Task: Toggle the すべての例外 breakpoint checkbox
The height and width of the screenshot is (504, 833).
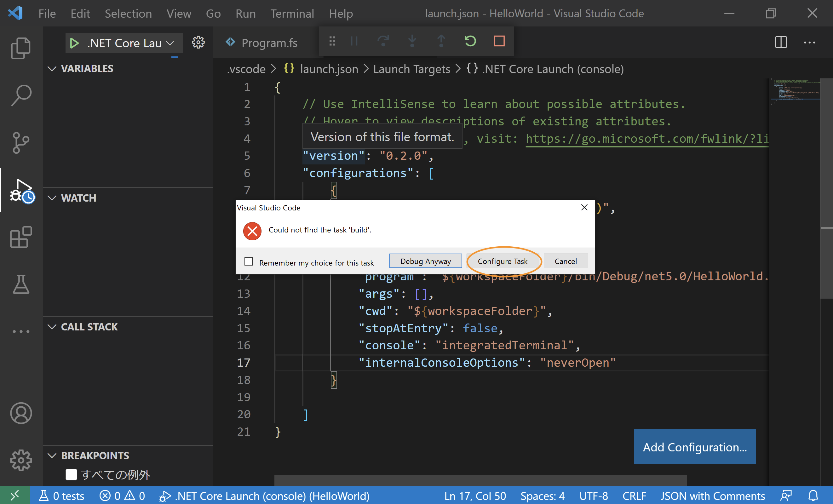Action: (x=71, y=474)
